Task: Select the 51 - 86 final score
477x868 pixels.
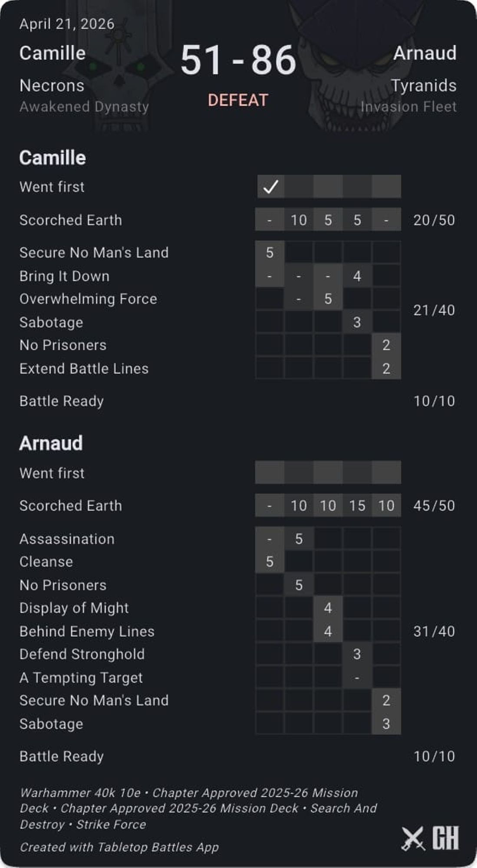Action: coord(238,60)
